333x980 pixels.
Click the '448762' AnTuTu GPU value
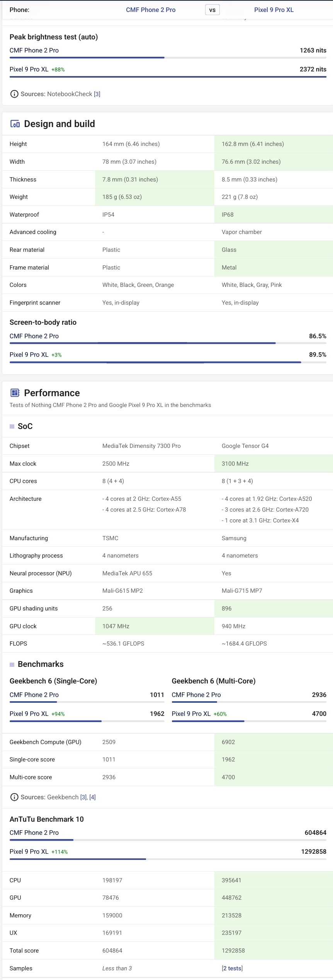pyautogui.click(x=232, y=898)
